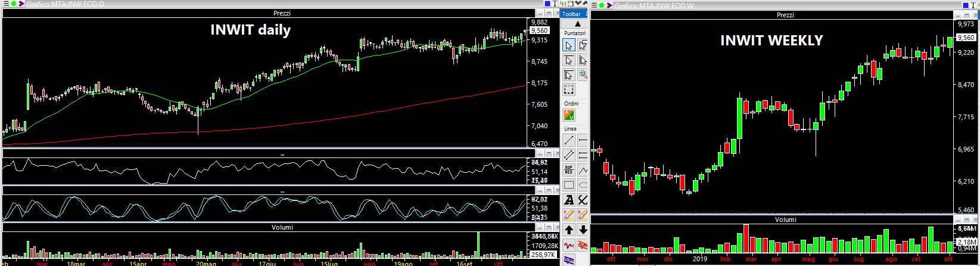Click the Linee section label
Screen dimensions: 980x266
tap(570, 128)
